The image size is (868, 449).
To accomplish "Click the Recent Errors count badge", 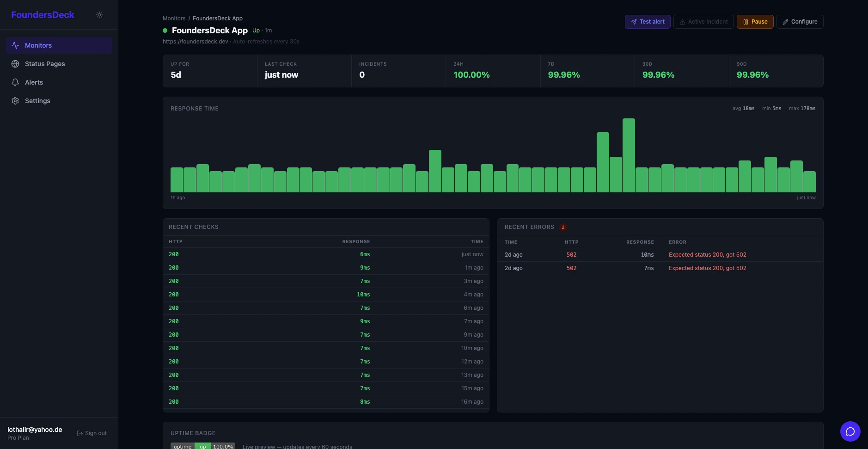I will pos(562,227).
